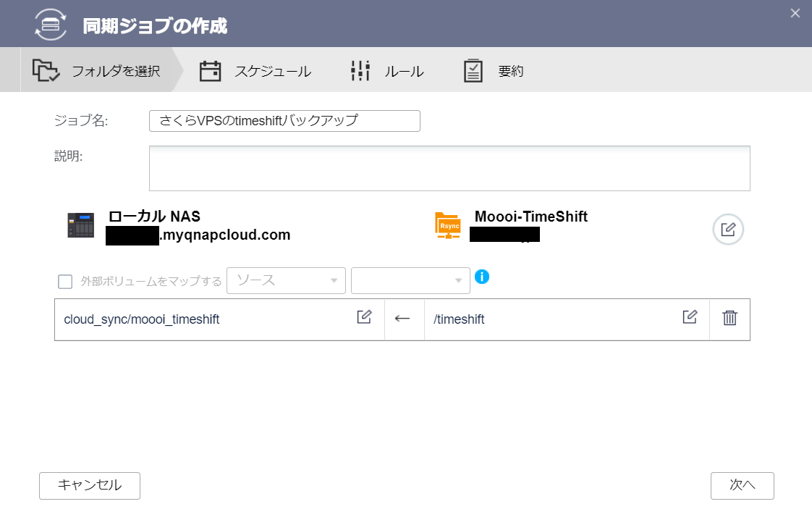Click the sync job header icon
The image size is (812, 512).
(x=51, y=25)
